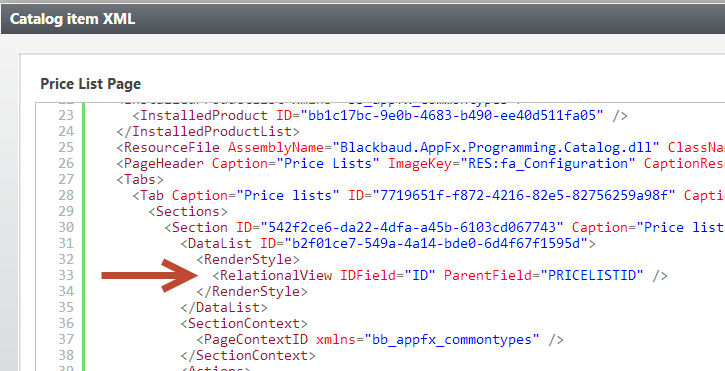725x371 pixels.
Task: Click line number 24 in the gutter
Action: (x=66, y=131)
